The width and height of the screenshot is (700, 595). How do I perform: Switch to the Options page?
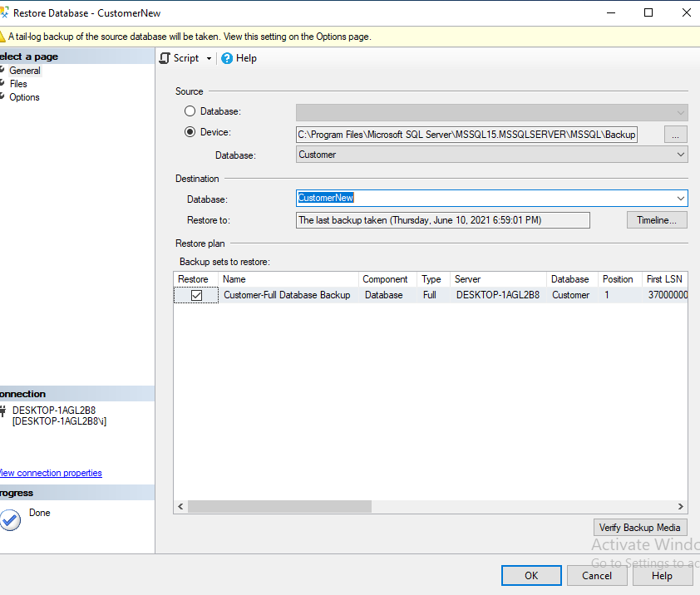point(24,97)
